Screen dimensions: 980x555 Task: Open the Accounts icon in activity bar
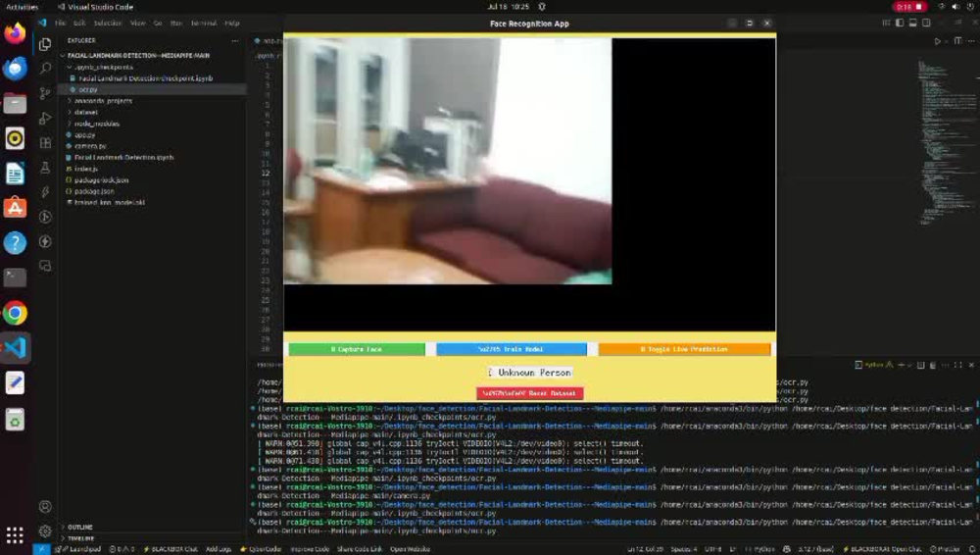(x=45, y=506)
